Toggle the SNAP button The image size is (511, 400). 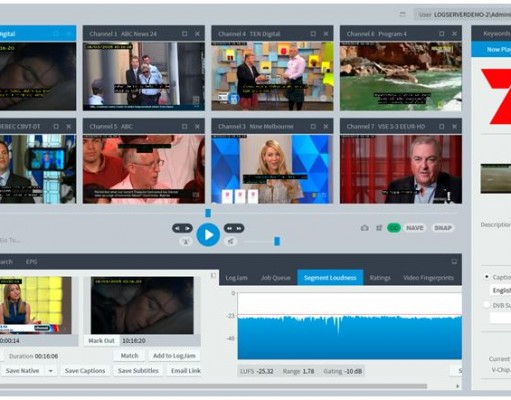pos(443,228)
